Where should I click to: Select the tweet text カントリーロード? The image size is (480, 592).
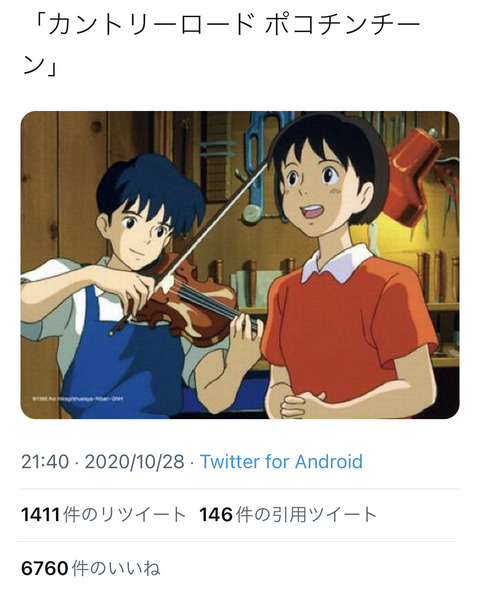pos(151,25)
